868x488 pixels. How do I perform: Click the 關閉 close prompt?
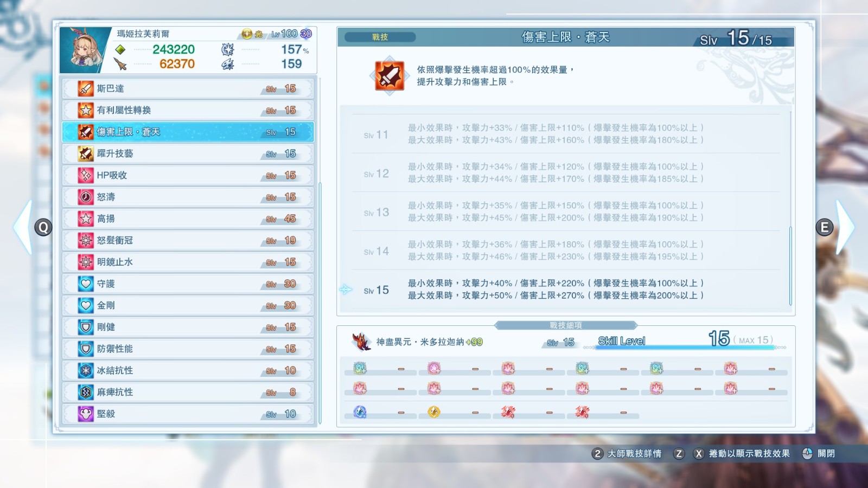(819, 453)
